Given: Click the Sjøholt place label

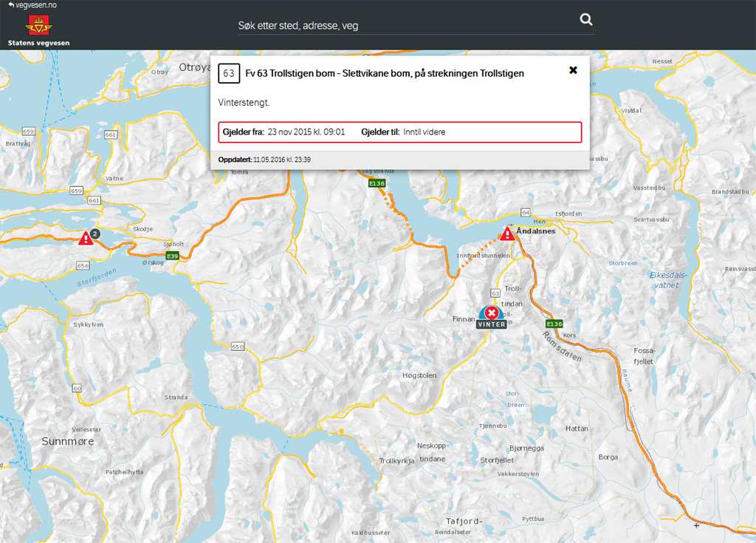Looking at the screenshot, I should click(x=173, y=245).
